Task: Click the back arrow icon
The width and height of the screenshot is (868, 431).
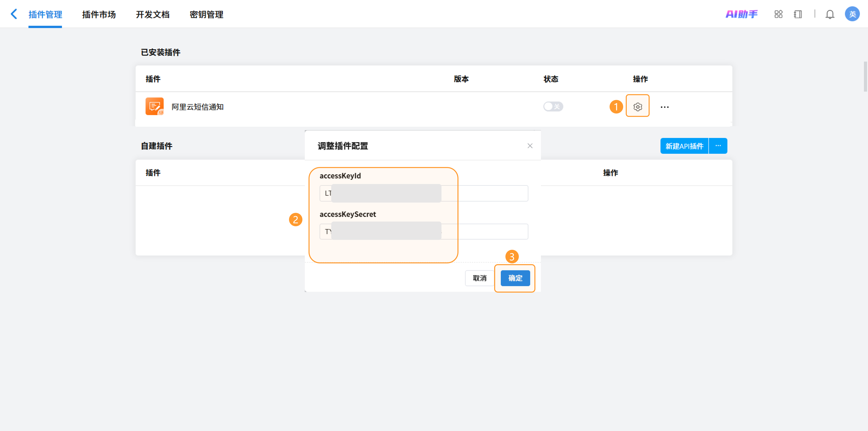Action: (x=14, y=14)
